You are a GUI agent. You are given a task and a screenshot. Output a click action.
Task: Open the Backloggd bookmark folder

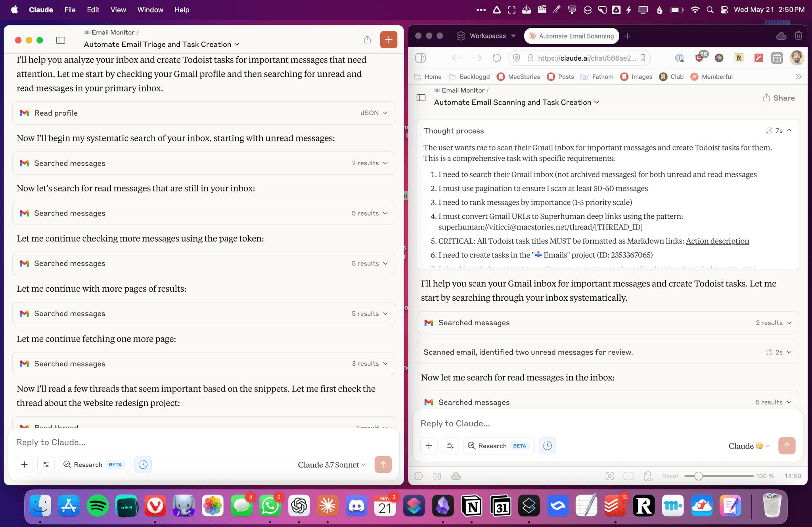coord(470,76)
